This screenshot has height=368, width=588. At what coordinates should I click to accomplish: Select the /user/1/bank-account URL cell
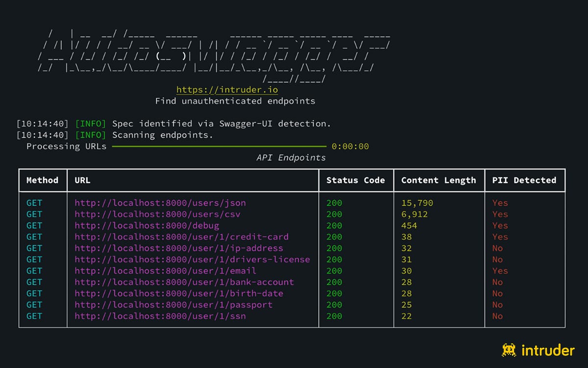click(184, 282)
